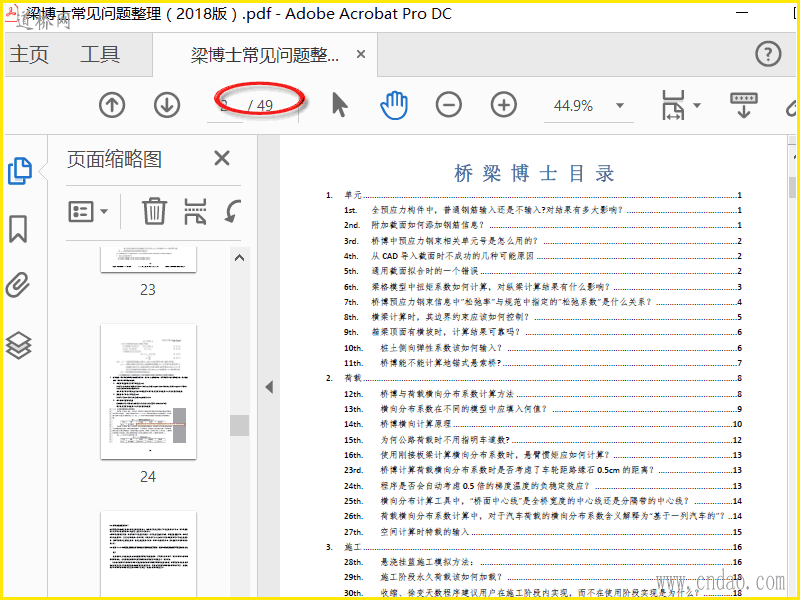Viewport: 800px width, 600px height.
Task: Click entry '10th. 桩土侧向弹性系数该如何输入?'
Action: [543, 348]
